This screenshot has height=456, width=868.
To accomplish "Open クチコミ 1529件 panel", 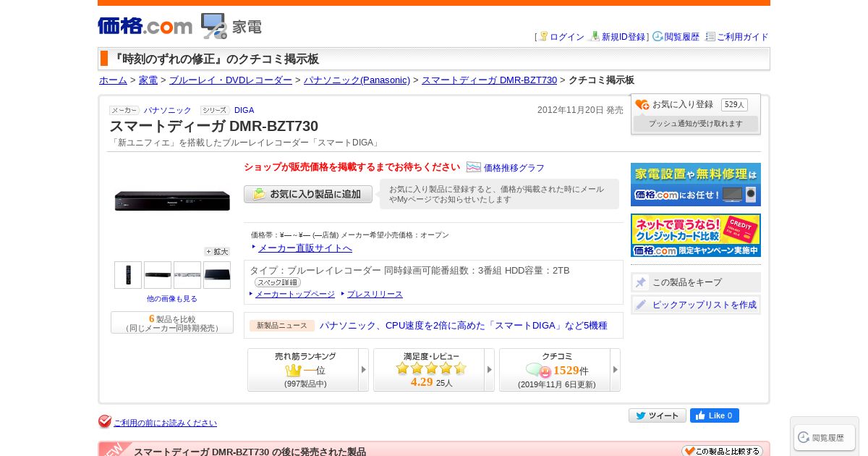I will [x=555, y=370].
